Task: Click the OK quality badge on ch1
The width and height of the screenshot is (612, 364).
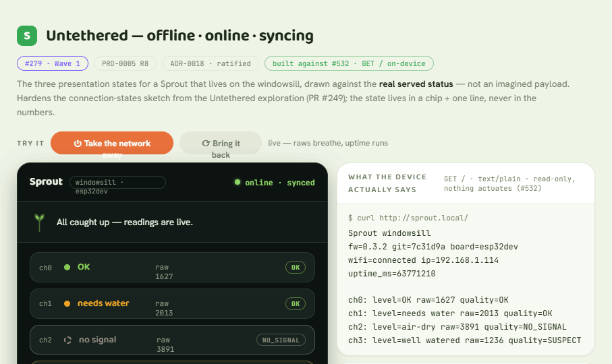Action: click(296, 303)
